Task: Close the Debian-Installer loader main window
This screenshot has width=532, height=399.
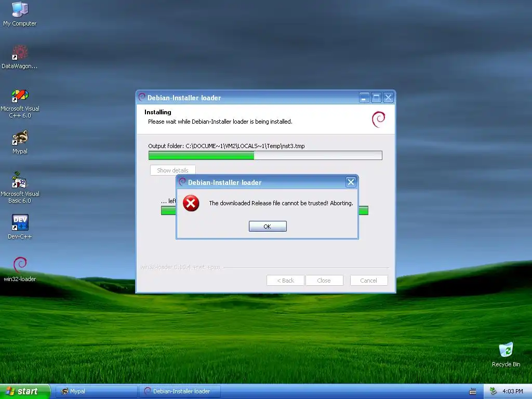Action: pyautogui.click(x=388, y=98)
